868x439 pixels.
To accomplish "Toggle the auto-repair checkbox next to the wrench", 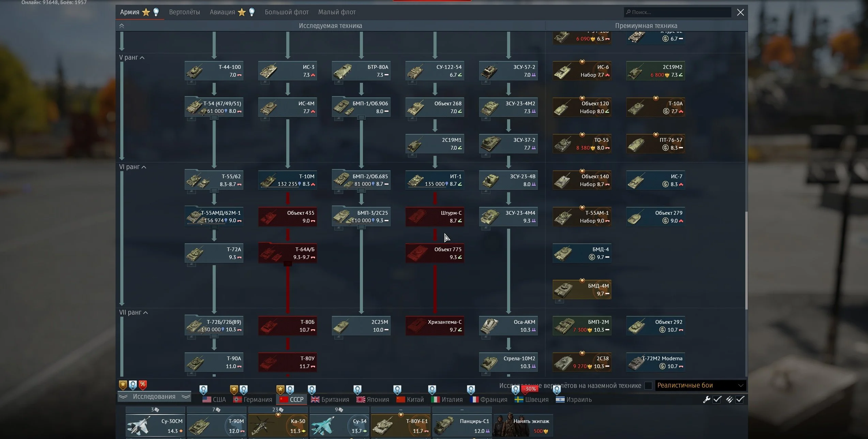I will point(717,399).
